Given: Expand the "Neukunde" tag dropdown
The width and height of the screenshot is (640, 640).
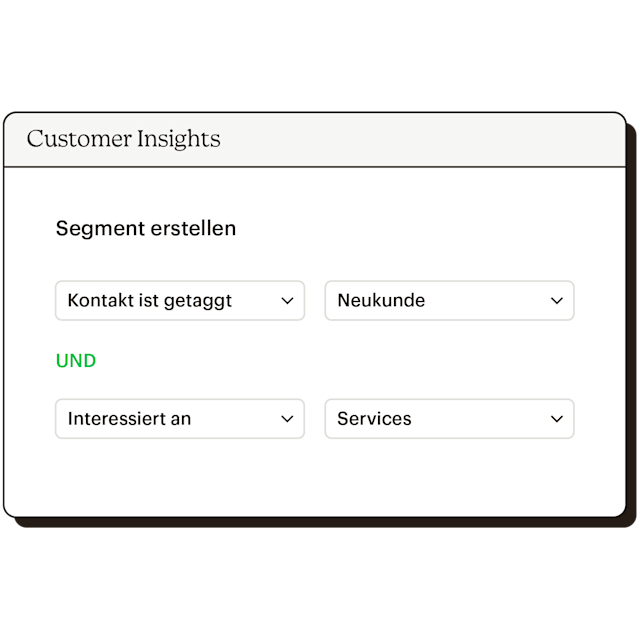Looking at the screenshot, I should pos(449,300).
